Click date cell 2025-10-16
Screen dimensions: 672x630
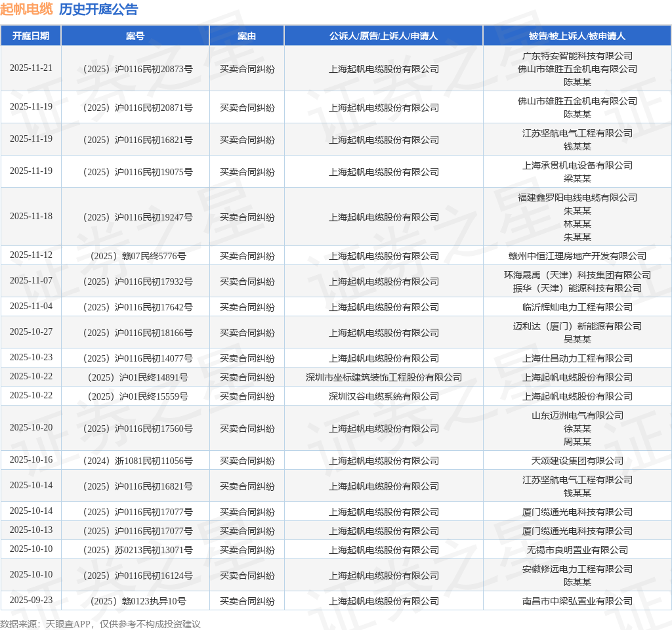click(x=31, y=460)
